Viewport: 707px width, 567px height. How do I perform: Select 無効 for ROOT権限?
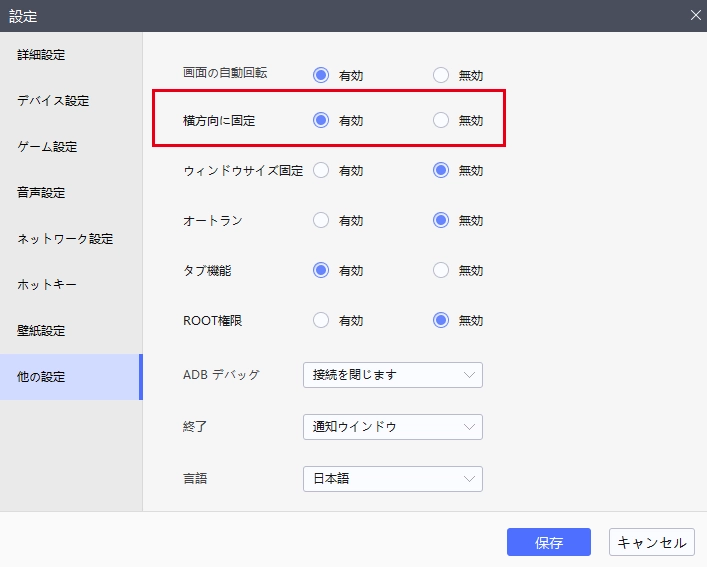[441, 320]
